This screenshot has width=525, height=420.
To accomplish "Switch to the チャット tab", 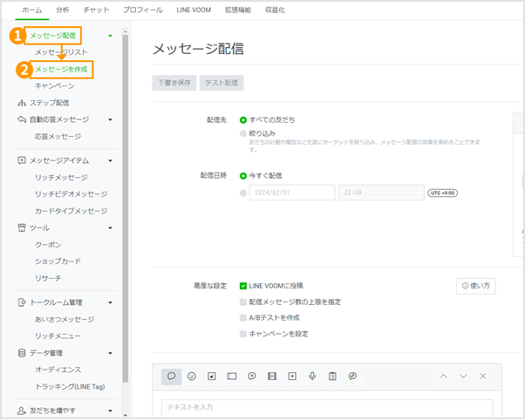I will 96,10.
